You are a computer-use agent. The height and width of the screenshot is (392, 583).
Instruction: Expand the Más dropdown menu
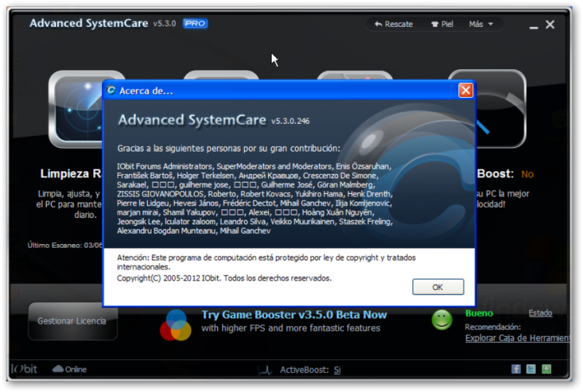tap(481, 24)
